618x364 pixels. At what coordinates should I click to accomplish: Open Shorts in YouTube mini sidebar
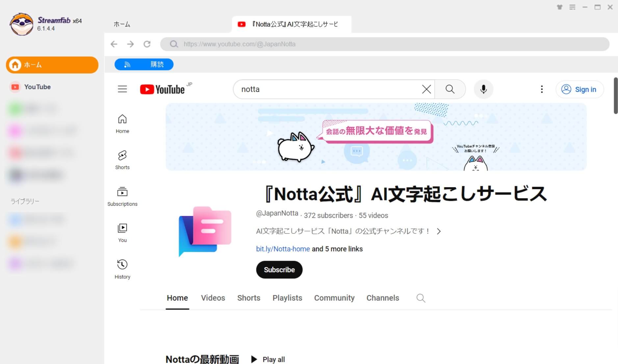(x=122, y=160)
